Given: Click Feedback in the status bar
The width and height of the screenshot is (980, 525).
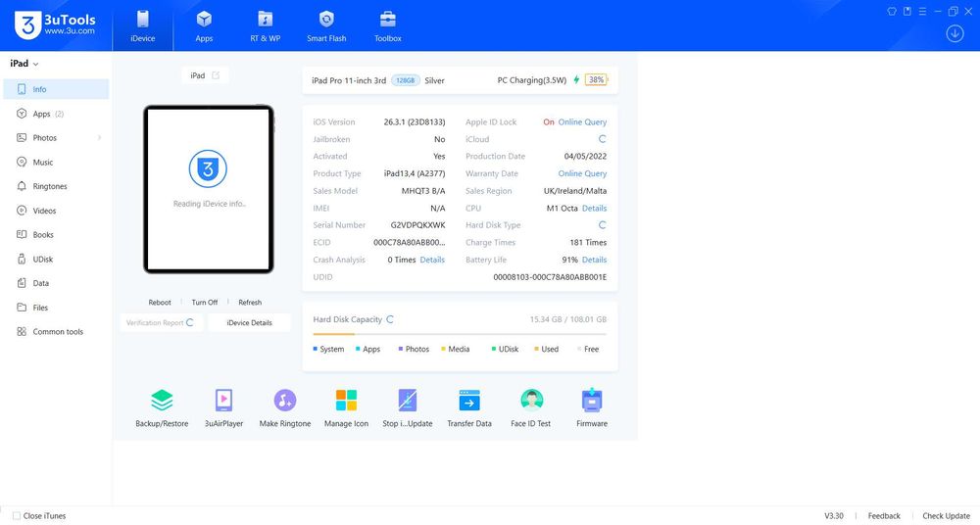Looking at the screenshot, I should (884, 515).
